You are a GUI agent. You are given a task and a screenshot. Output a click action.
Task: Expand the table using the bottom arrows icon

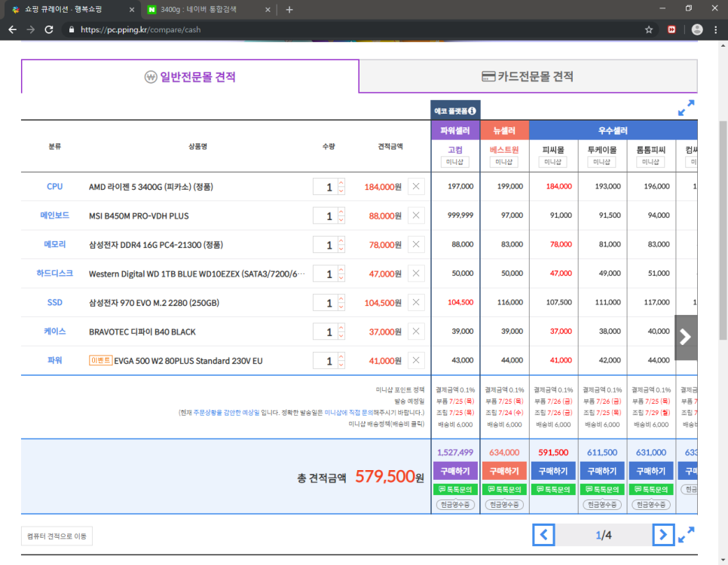(687, 535)
